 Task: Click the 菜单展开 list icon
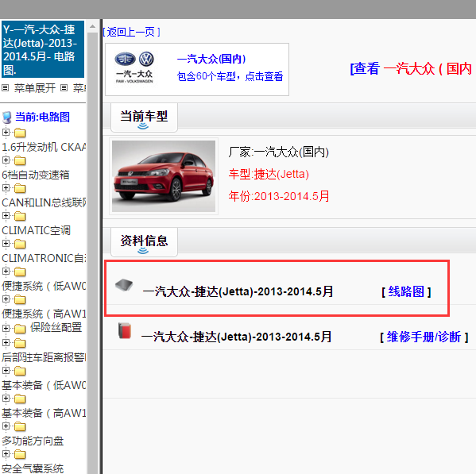tap(5, 88)
